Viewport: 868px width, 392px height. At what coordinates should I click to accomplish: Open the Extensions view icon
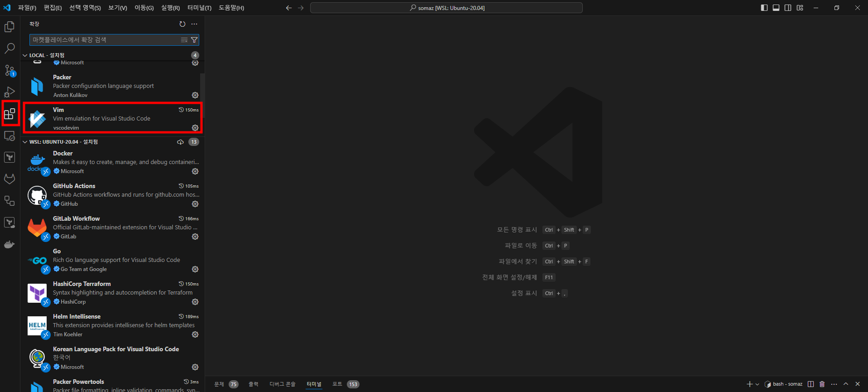pyautogui.click(x=10, y=114)
